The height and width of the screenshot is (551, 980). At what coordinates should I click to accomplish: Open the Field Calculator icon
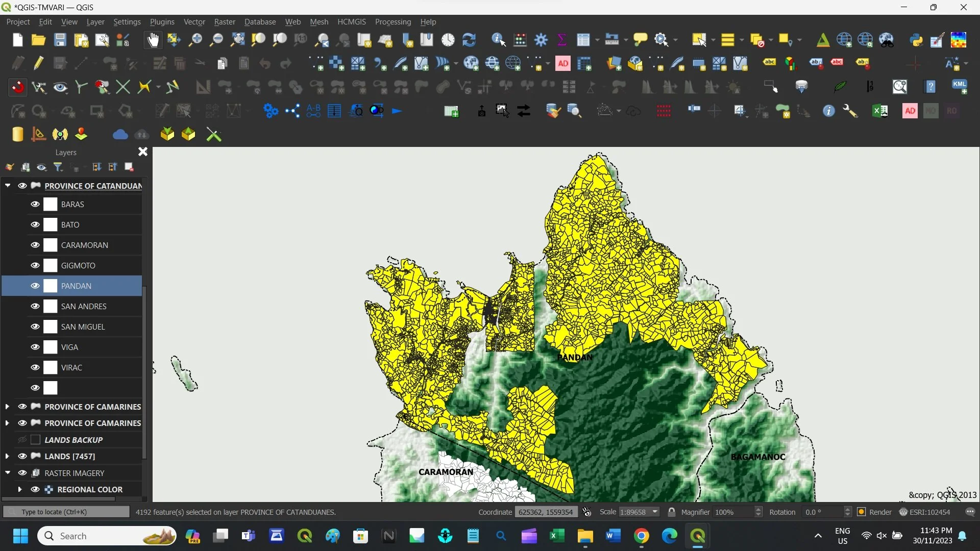520,40
